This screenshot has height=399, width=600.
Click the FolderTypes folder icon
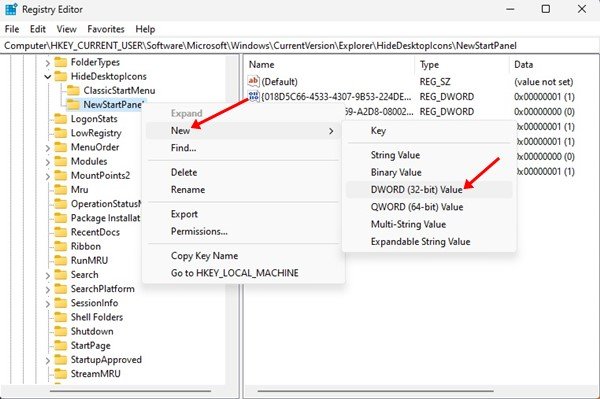coord(60,62)
